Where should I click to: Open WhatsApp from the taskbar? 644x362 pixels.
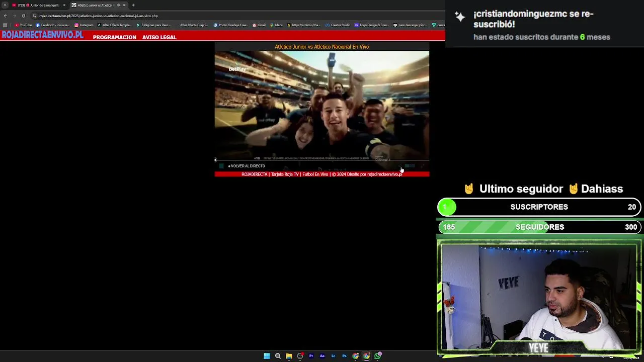point(377,356)
